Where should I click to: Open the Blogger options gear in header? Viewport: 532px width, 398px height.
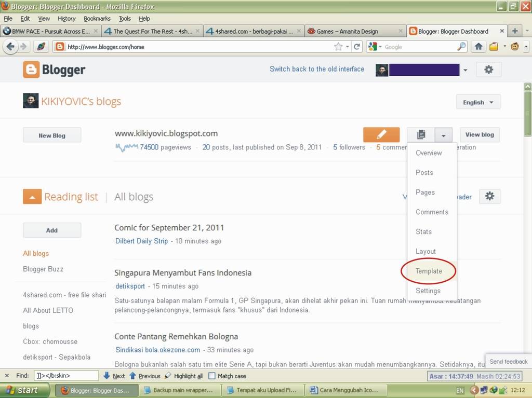tap(488, 70)
